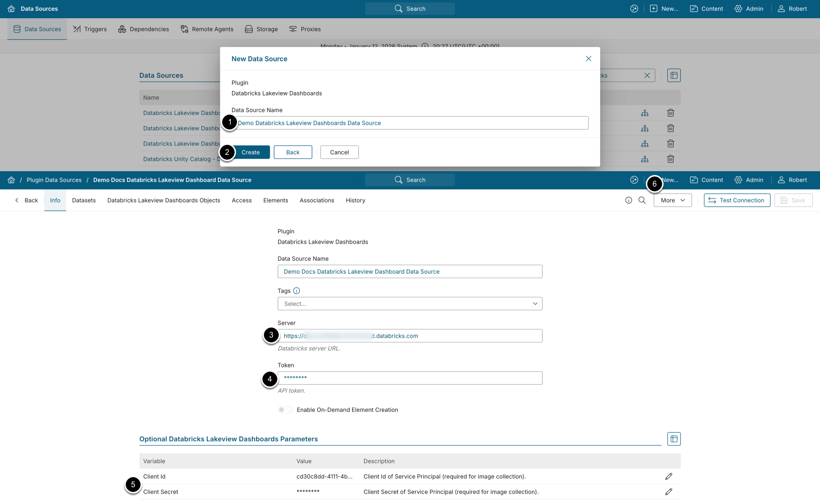
Task: Go Back using the editor toolbar arrow button
Action: click(x=26, y=200)
